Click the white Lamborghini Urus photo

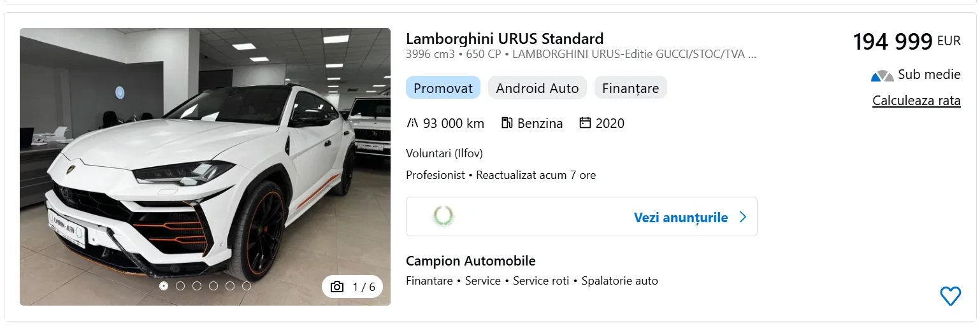click(x=205, y=166)
